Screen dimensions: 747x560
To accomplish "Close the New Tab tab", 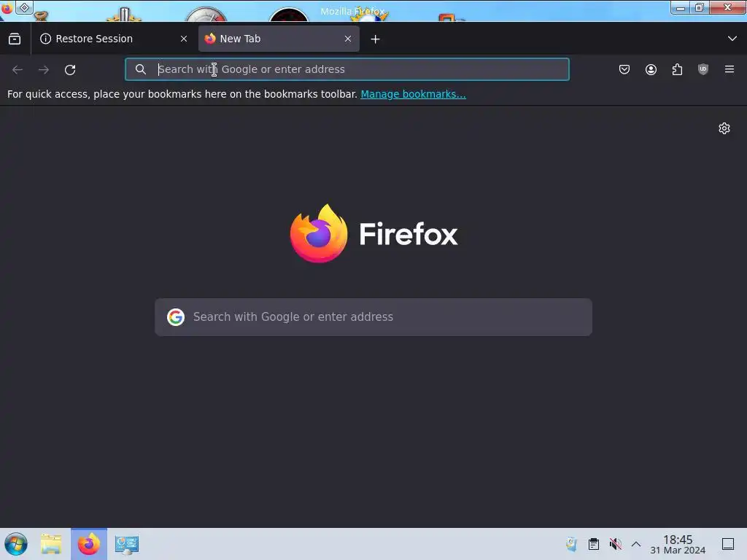I will 348,39.
